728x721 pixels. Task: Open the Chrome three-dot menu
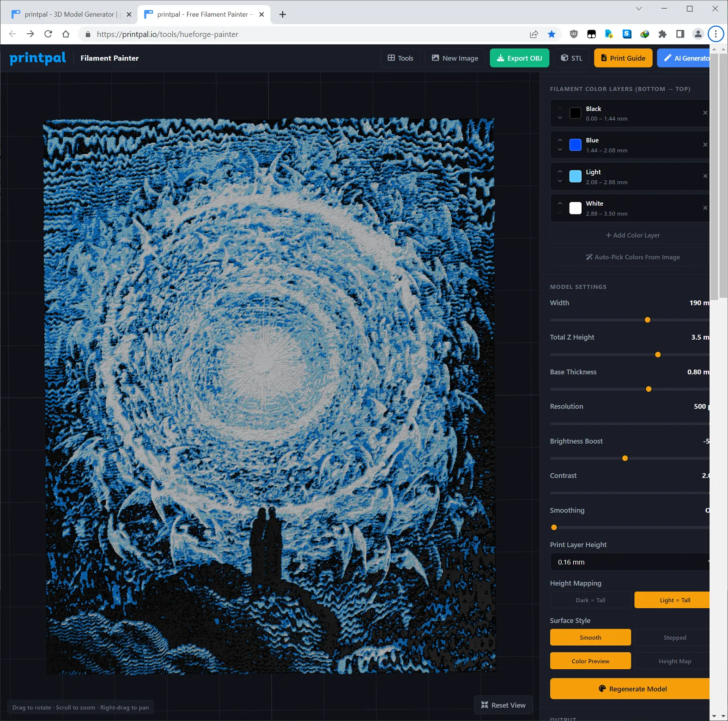(x=716, y=34)
